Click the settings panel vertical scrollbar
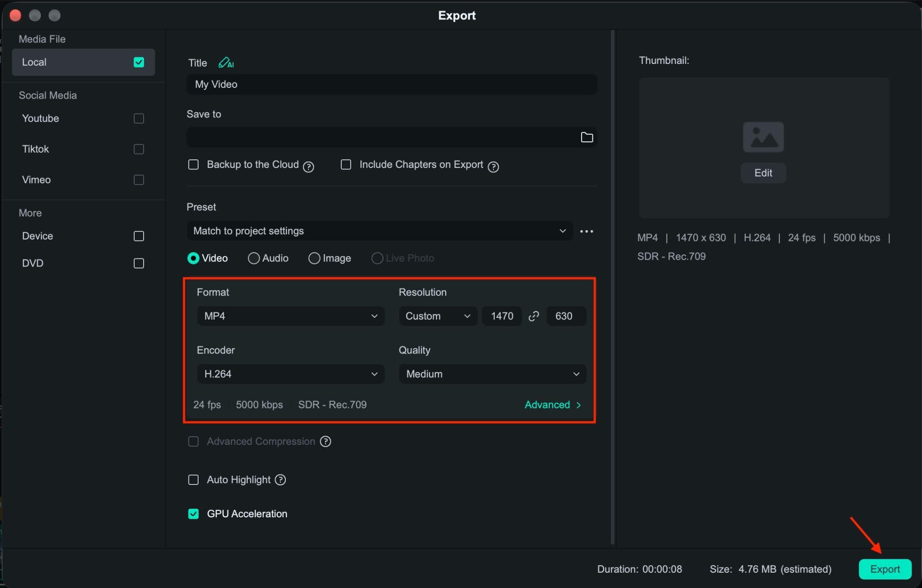 (x=613, y=287)
